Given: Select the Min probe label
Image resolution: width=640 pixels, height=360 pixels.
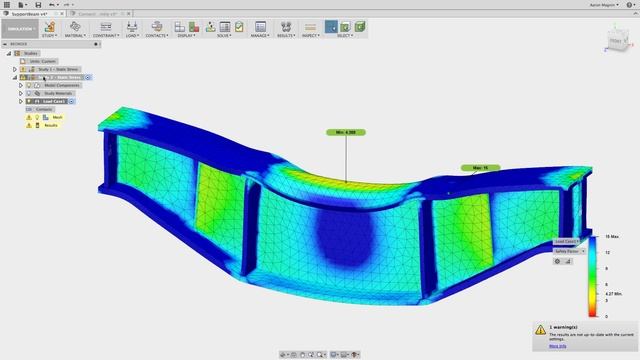Looking at the screenshot, I should point(346,132).
